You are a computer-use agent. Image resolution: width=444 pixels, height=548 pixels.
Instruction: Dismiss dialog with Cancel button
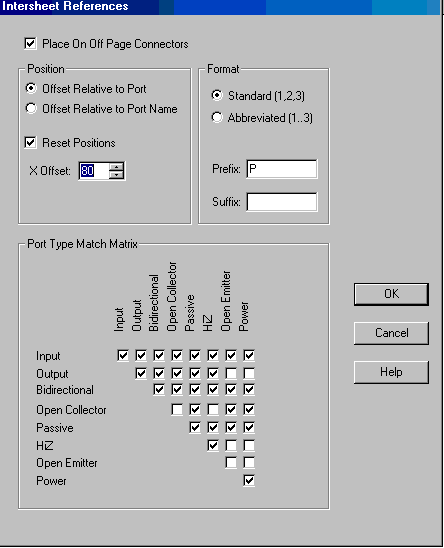tap(391, 333)
